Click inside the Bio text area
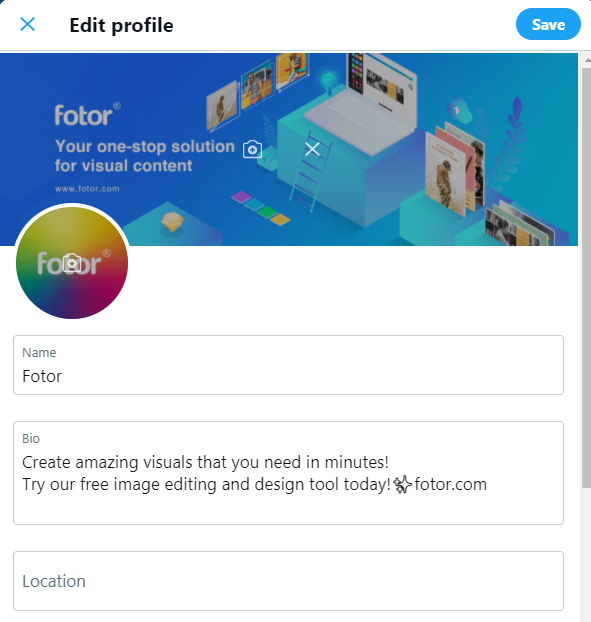This screenshot has height=622, width=591. (288, 473)
